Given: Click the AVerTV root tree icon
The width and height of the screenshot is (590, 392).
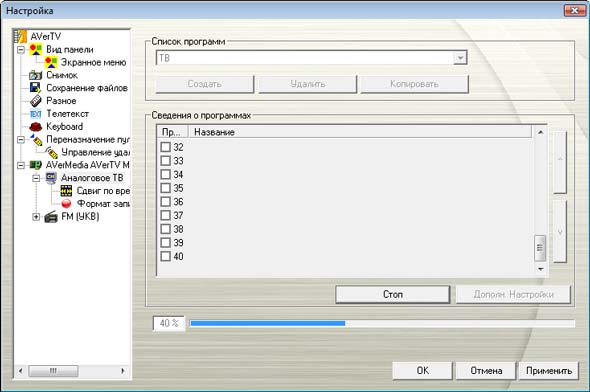Looking at the screenshot, I should point(21,36).
